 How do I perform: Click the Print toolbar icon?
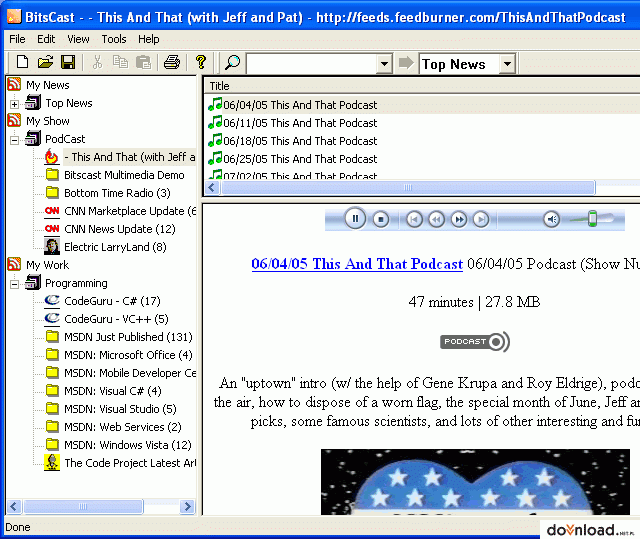[172, 62]
